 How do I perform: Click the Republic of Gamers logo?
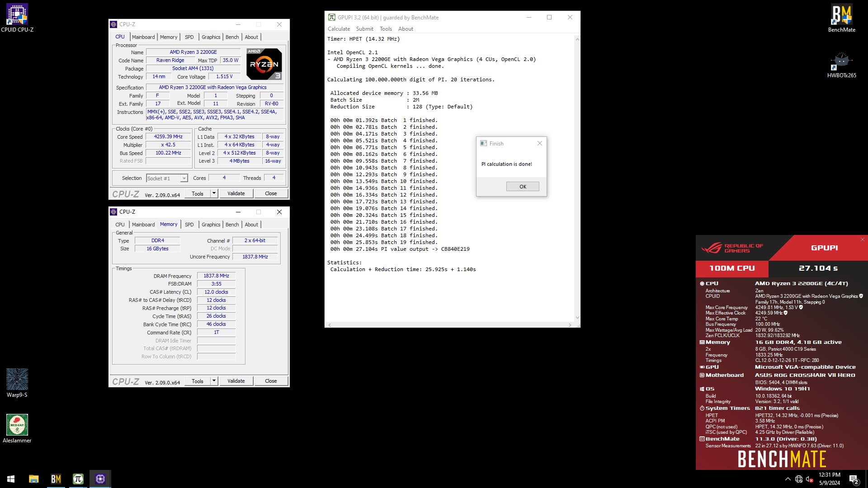pyautogui.click(x=732, y=248)
